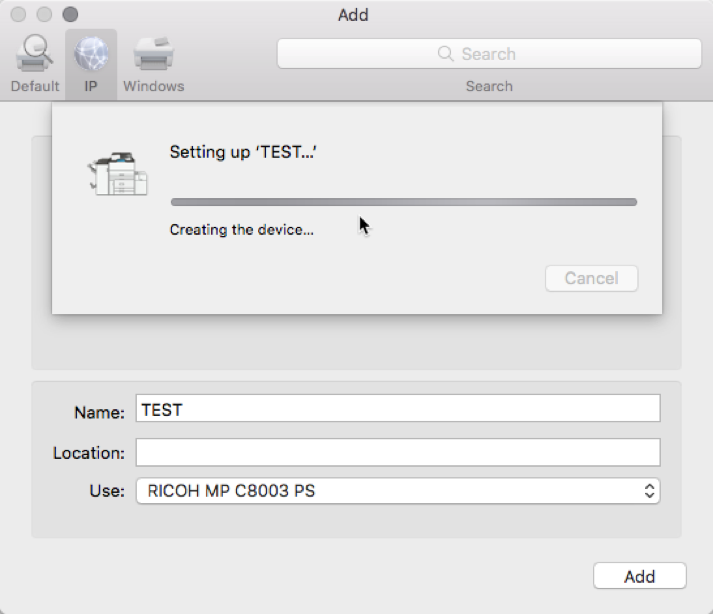Open the Windows printer tab
The image size is (714, 614).
click(x=153, y=64)
